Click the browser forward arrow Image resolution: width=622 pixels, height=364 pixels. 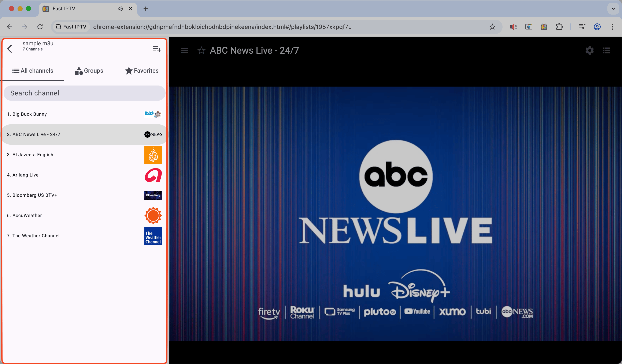click(25, 27)
